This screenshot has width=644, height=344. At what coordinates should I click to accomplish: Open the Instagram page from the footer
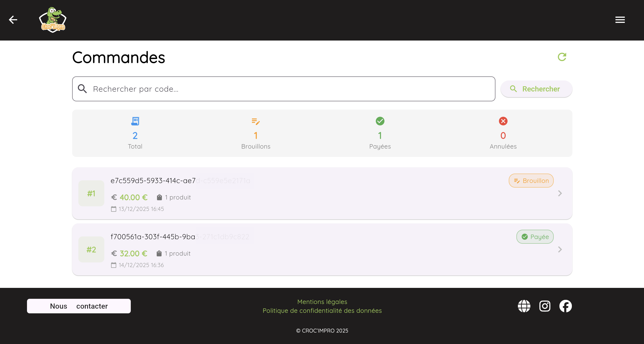[x=545, y=306]
